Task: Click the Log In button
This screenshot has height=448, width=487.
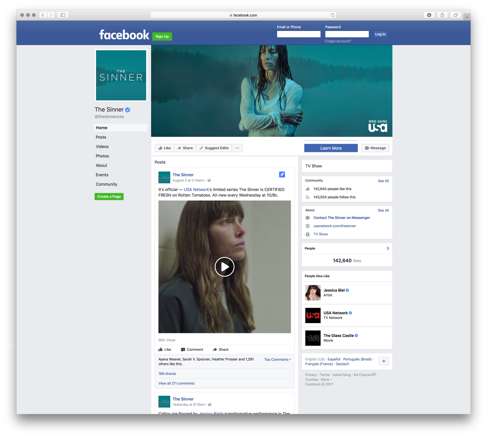Action: pos(380,34)
